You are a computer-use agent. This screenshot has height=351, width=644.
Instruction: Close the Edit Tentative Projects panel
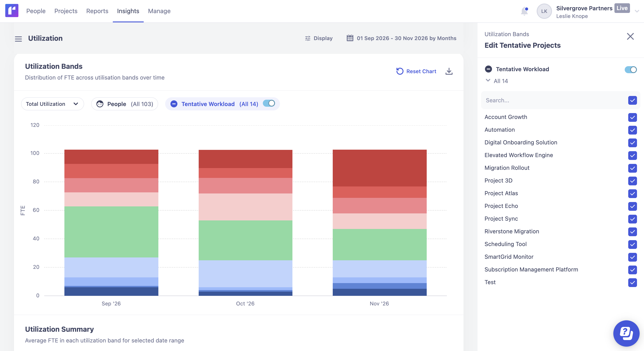[630, 37]
